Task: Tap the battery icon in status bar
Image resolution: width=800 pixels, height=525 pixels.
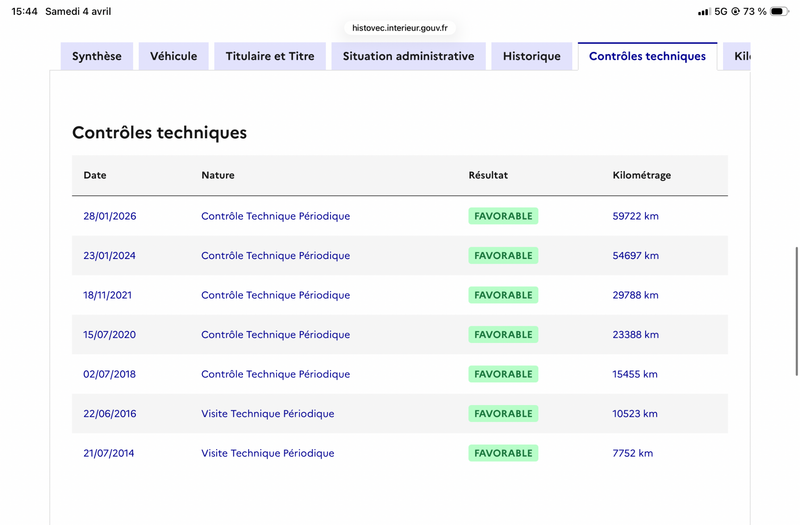Action: click(779, 11)
